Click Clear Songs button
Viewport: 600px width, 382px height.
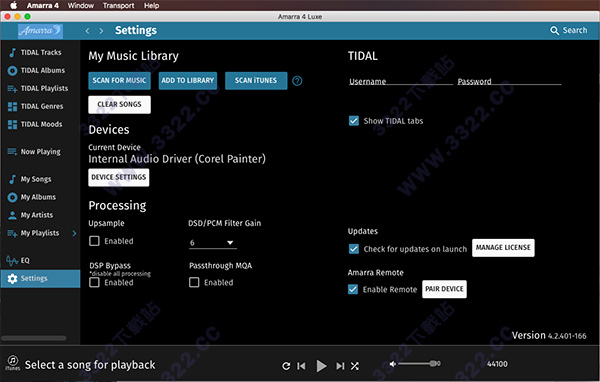tap(119, 104)
